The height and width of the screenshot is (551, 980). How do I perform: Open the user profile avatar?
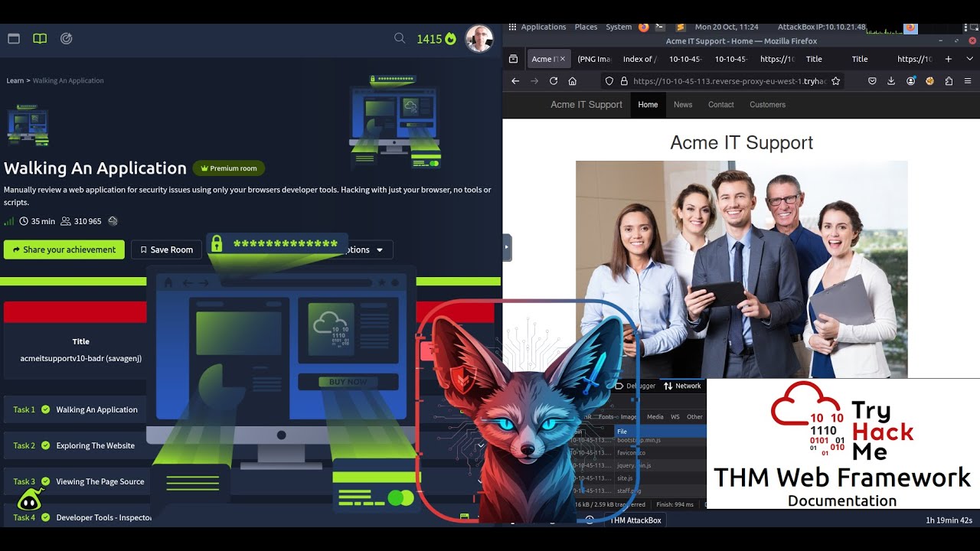(x=479, y=38)
